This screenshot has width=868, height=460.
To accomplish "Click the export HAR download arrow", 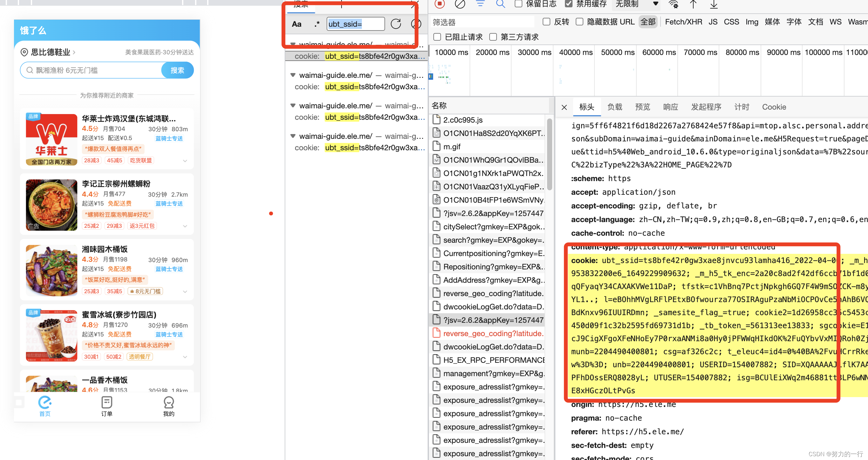I will pos(714,4).
